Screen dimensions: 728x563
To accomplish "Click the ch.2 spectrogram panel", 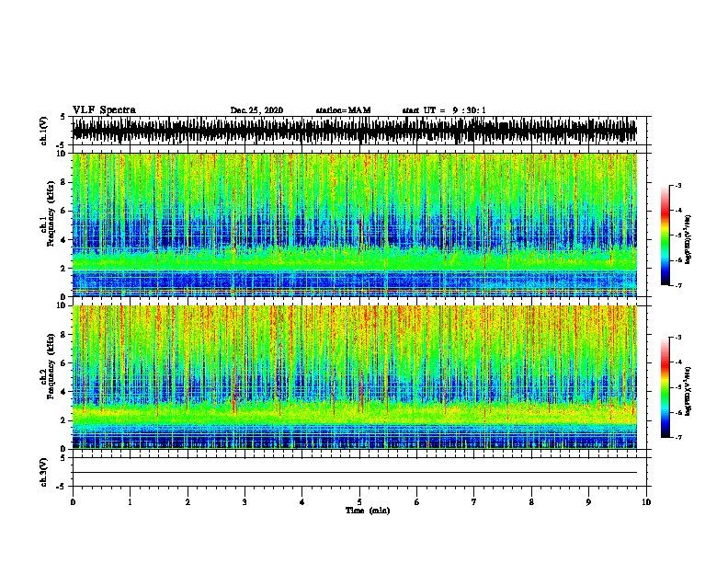I will pos(355,377).
